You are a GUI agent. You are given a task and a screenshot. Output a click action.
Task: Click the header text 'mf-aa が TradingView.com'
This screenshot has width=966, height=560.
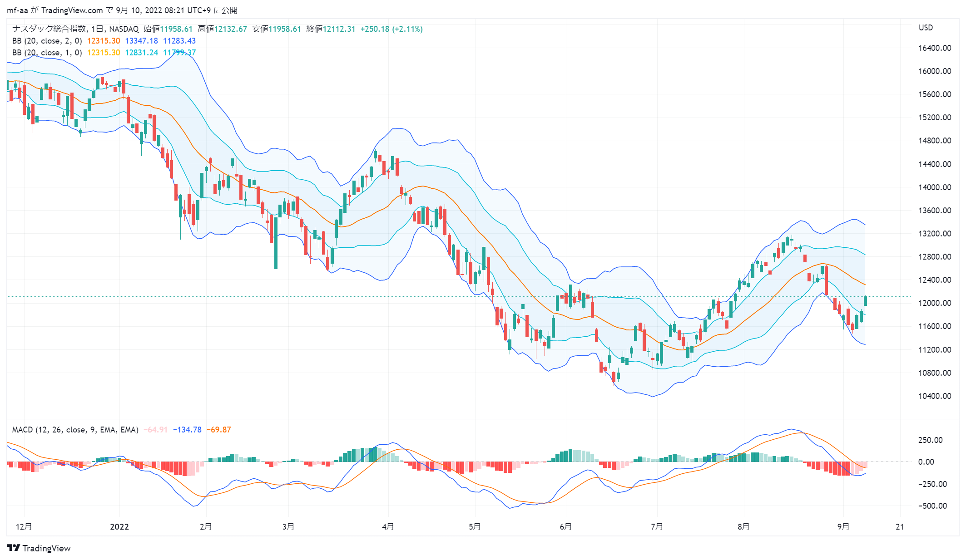pos(55,10)
